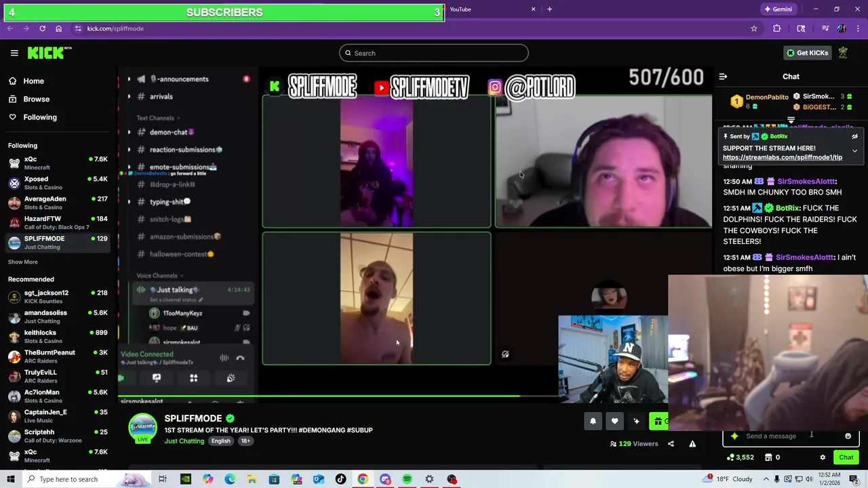This screenshot has width=868, height=488.
Task: Collapse the chat panel arrow icon
Action: (723, 77)
